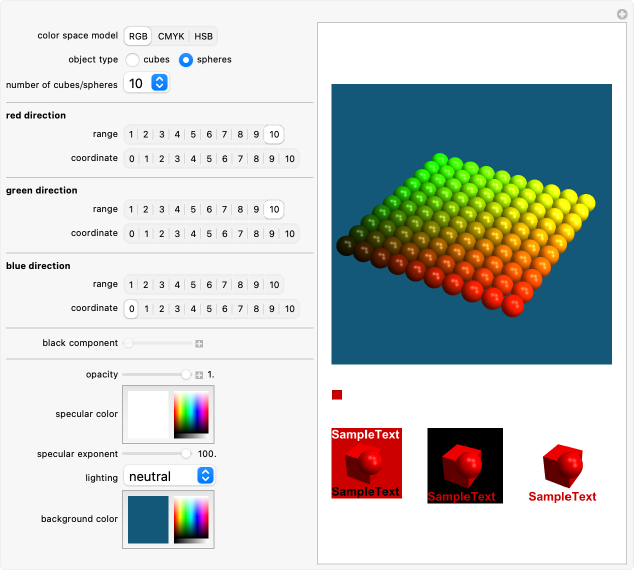The width and height of the screenshot is (634, 571).
Task: Click the white background SampleText thumbnail
Action: click(562, 465)
